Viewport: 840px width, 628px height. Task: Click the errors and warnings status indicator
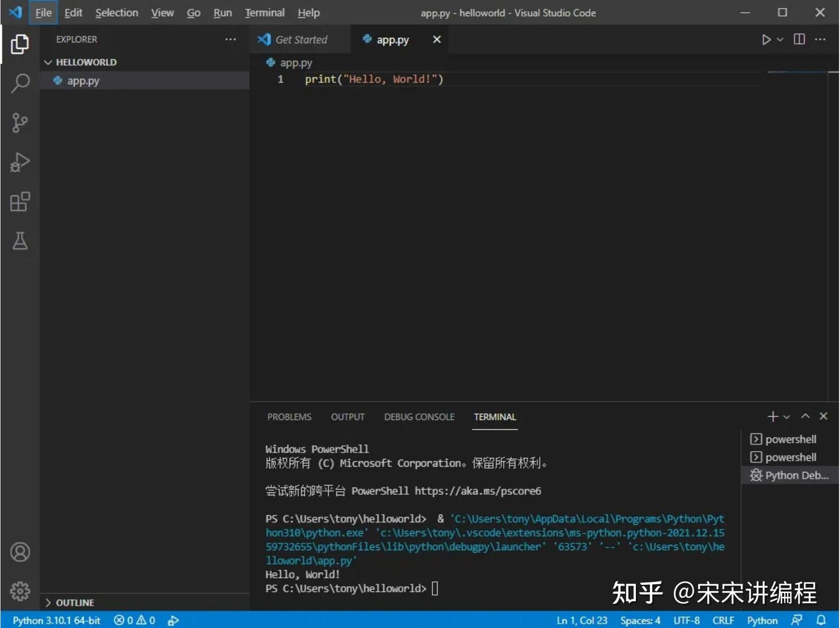134,620
